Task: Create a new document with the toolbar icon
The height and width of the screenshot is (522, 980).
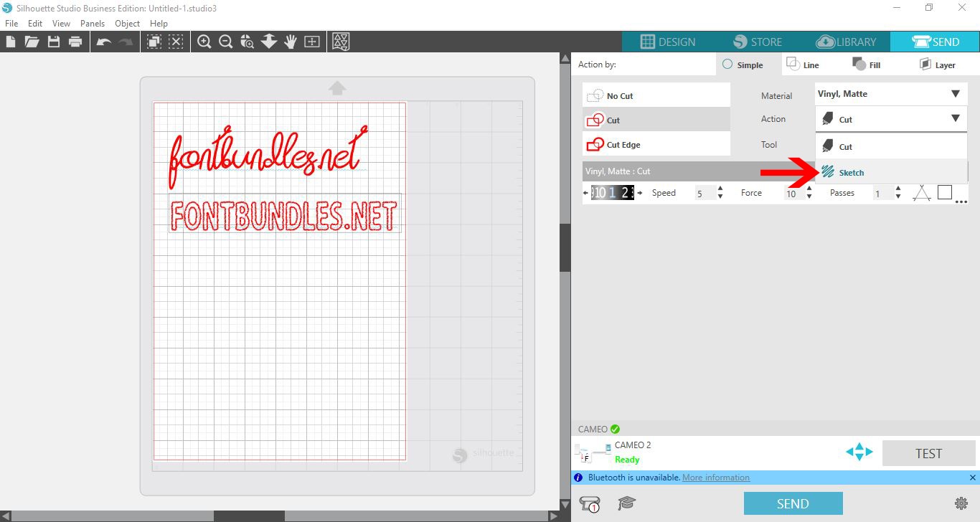Action: (x=11, y=42)
